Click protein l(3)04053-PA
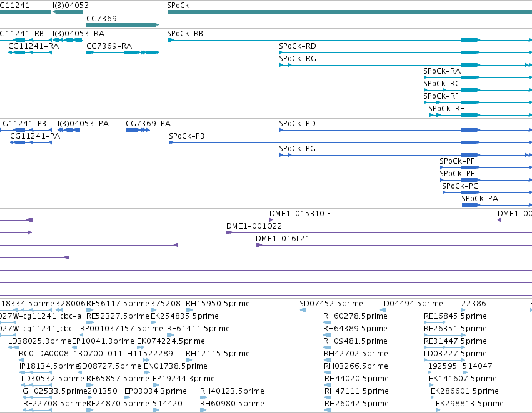 click(69, 130)
